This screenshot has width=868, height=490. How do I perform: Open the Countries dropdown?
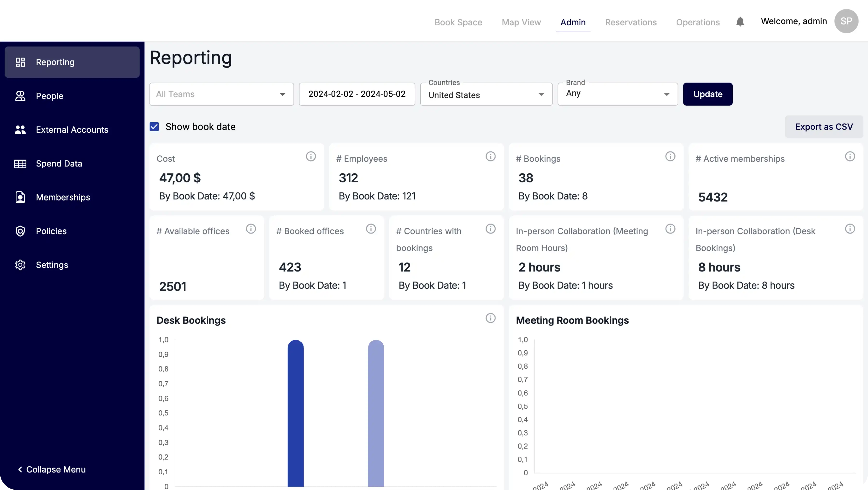pyautogui.click(x=486, y=94)
